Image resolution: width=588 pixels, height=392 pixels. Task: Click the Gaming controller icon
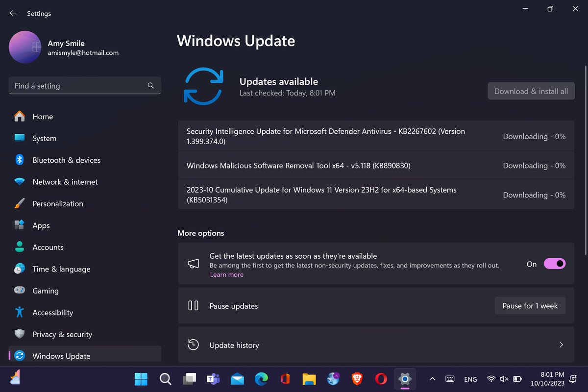20,291
